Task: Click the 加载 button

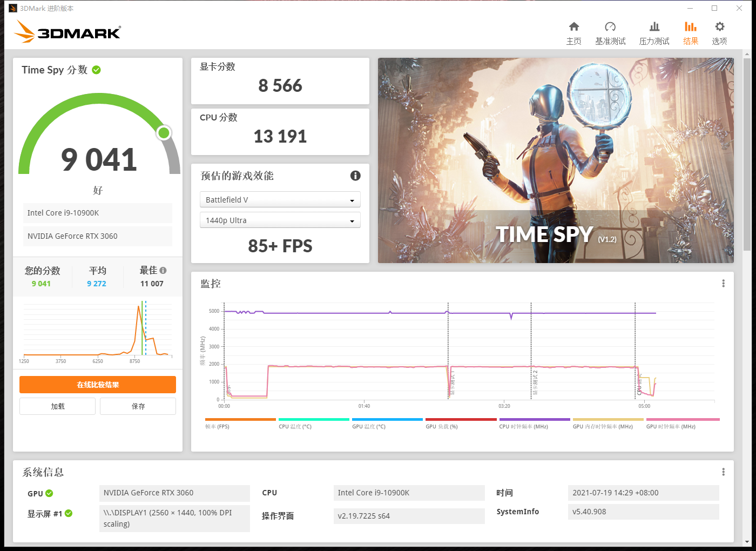Action: click(x=58, y=406)
